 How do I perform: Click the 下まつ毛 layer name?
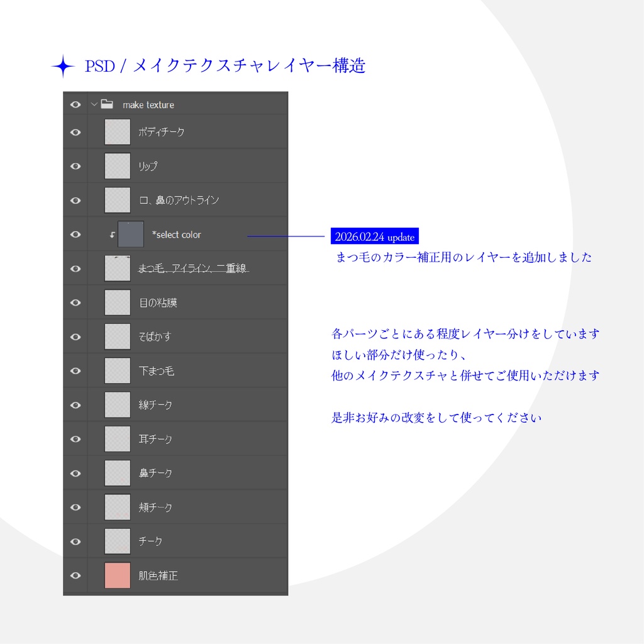coord(157,371)
